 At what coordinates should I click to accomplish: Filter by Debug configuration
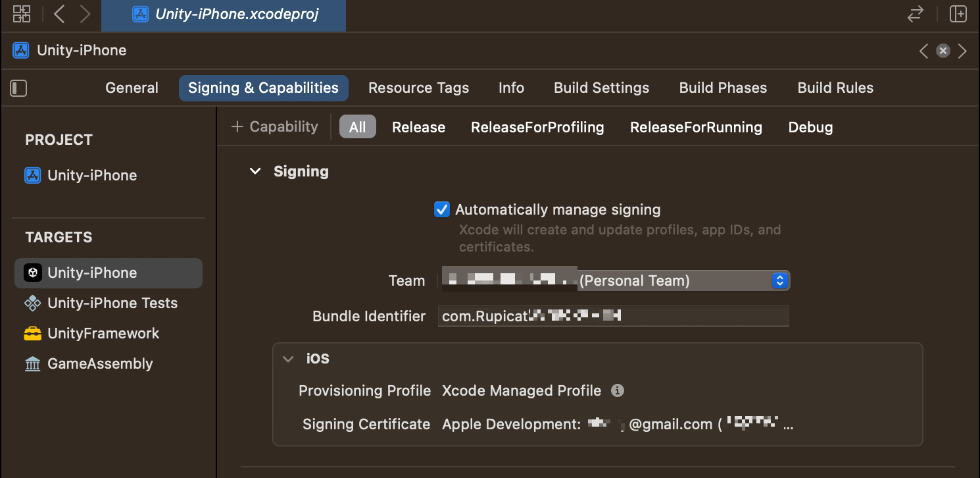[810, 127]
